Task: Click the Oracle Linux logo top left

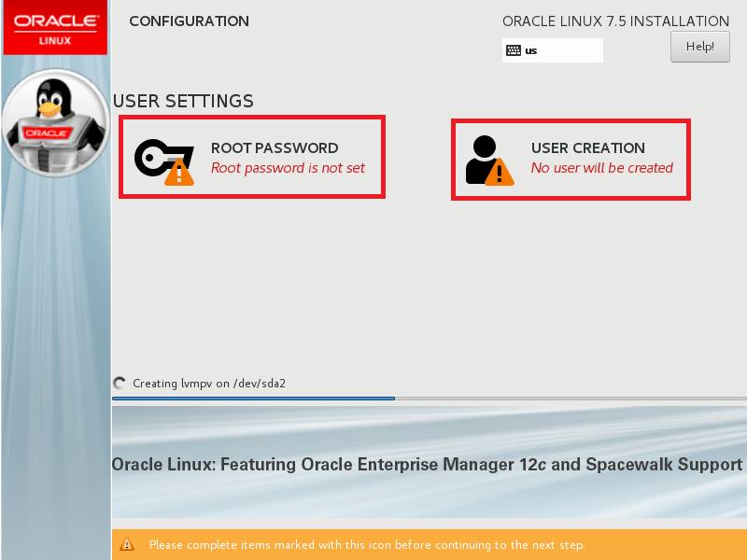Action: [x=54, y=27]
